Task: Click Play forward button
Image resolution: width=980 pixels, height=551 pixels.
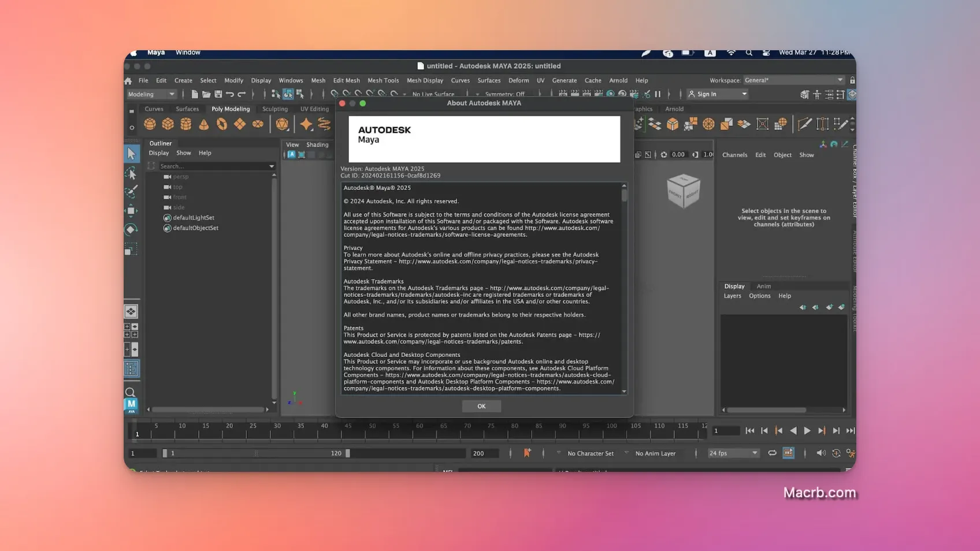Action: (807, 431)
